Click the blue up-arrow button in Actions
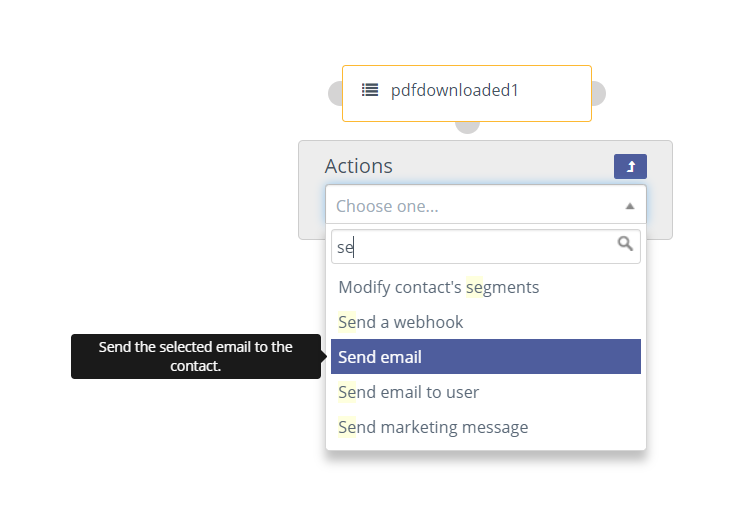 point(630,166)
